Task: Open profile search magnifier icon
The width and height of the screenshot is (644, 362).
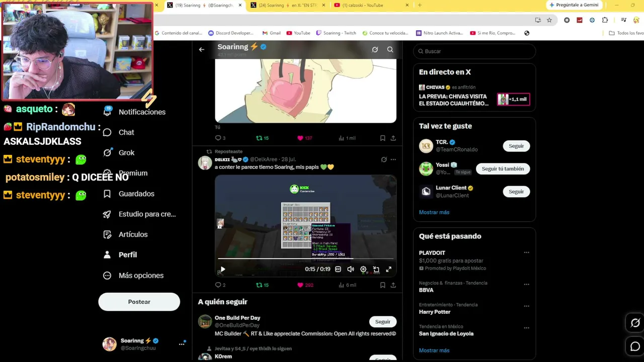Action: [x=390, y=49]
